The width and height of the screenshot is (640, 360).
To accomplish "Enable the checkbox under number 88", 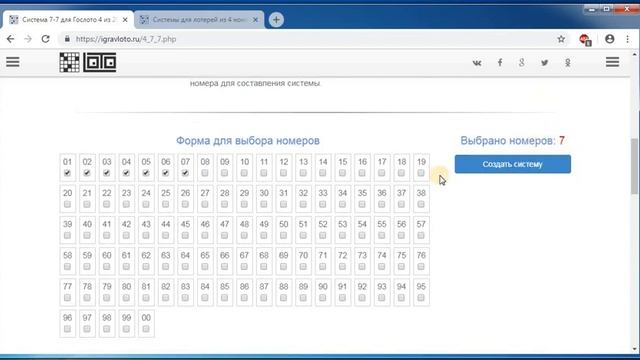I will [x=283, y=298].
